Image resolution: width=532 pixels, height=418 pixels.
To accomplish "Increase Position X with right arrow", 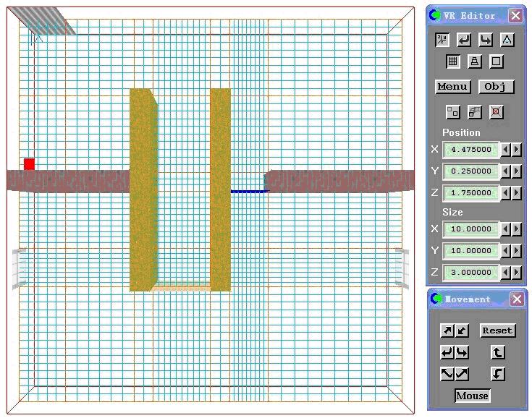I will [517, 150].
